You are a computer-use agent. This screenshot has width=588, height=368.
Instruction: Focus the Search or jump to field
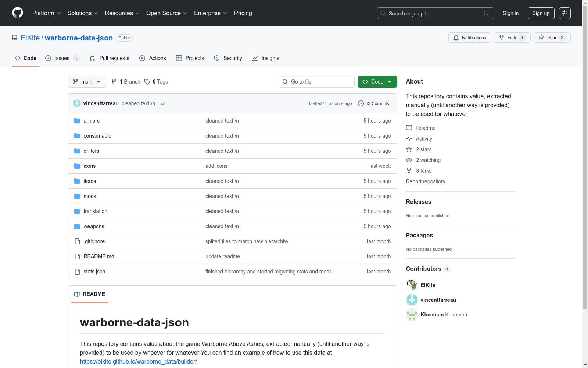click(x=435, y=13)
